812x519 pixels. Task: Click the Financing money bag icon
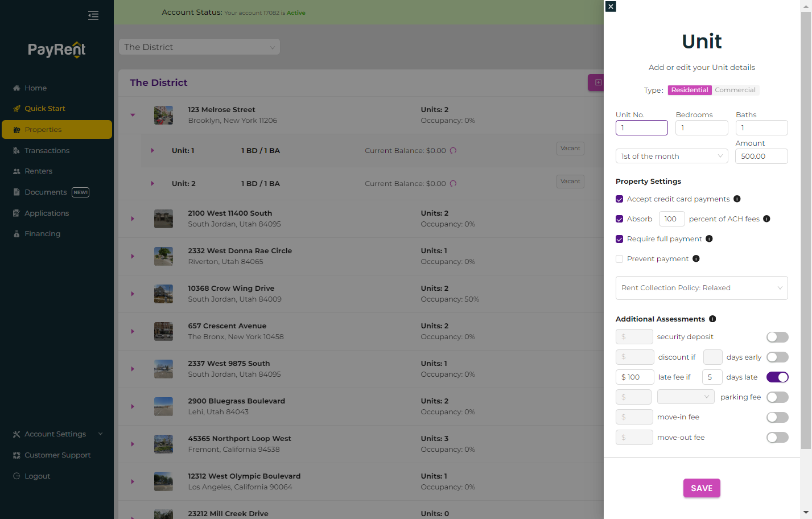[17, 234]
